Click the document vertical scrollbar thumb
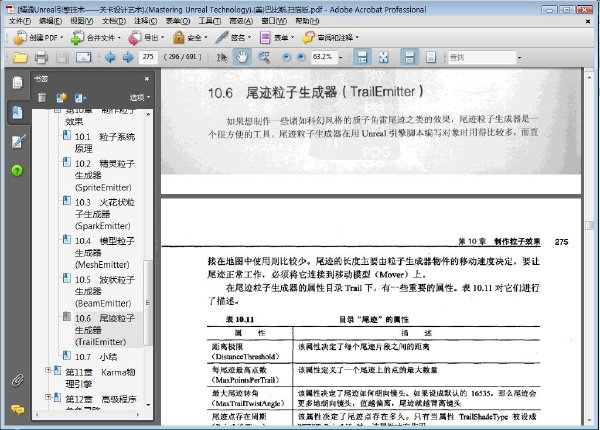 pyautogui.click(x=589, y=225)
